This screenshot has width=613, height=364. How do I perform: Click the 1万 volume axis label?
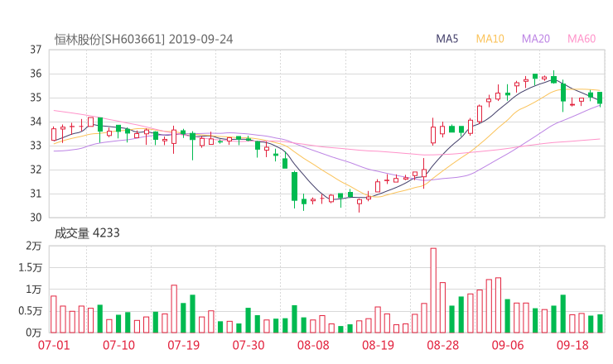(x=34, y=290)
